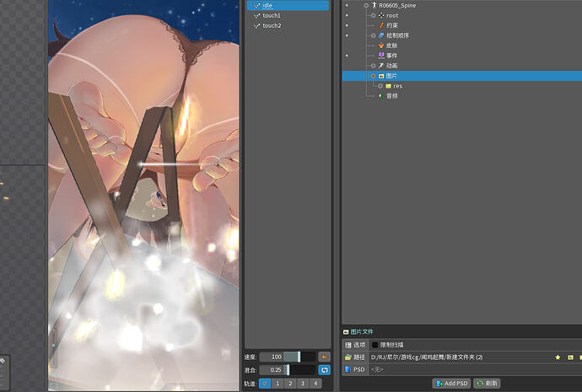
Task: Select the 事件 events node
Action: (391, 56)
